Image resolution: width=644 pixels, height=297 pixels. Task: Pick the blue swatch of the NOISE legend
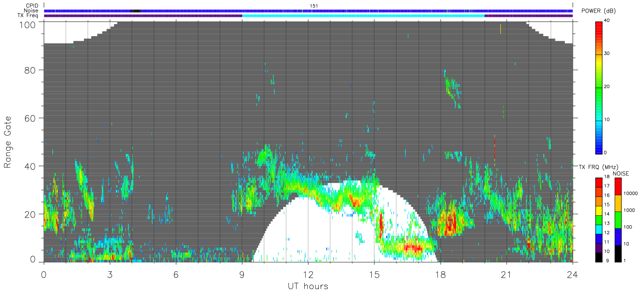click(x=618, y=237)
